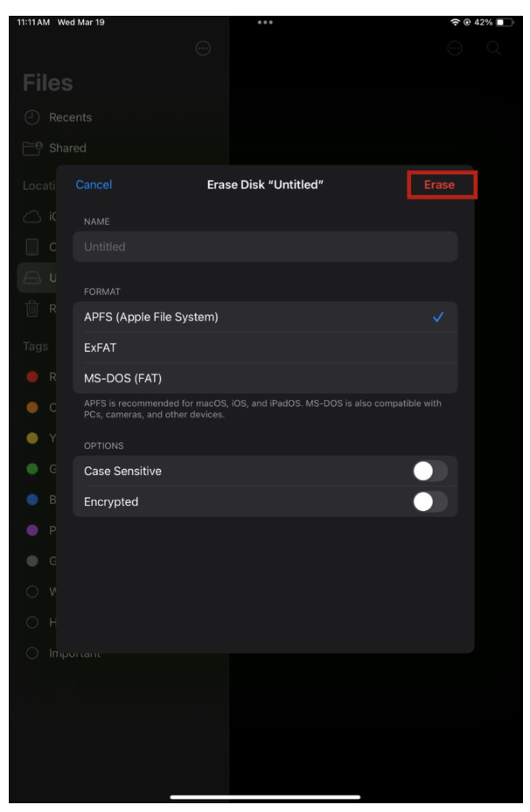Turn on the Encrypted switch
The width and height of the screenshot is (530, 812).
coord(429,501)
